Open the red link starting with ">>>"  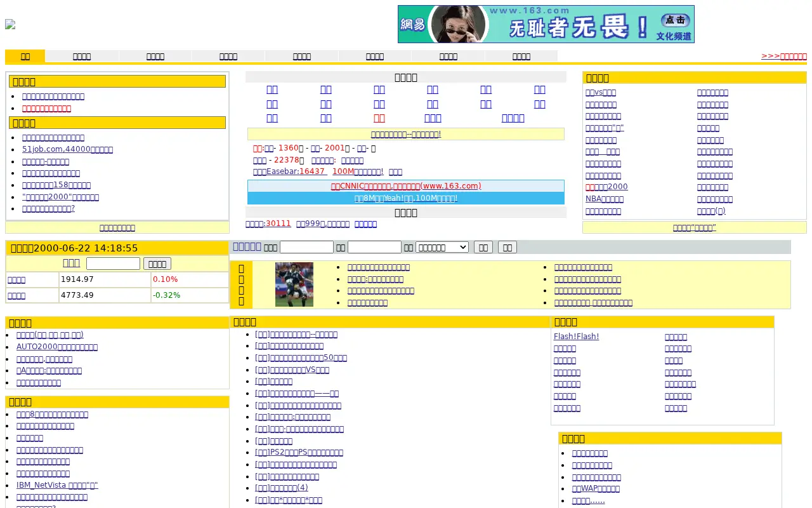(784, 56)
